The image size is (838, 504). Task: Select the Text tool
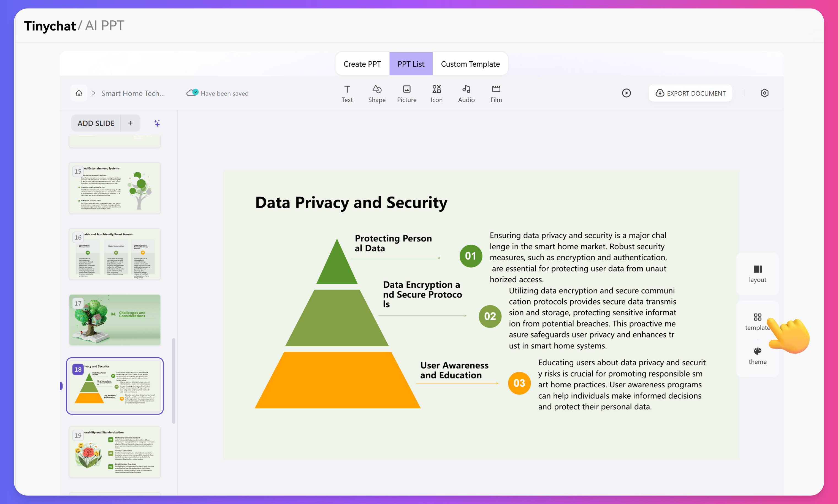[x=347, y=94]
